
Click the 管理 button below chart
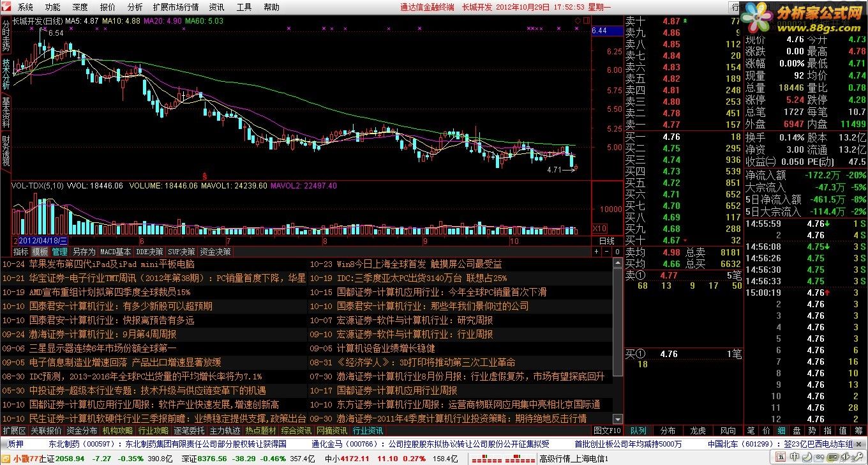59,252
